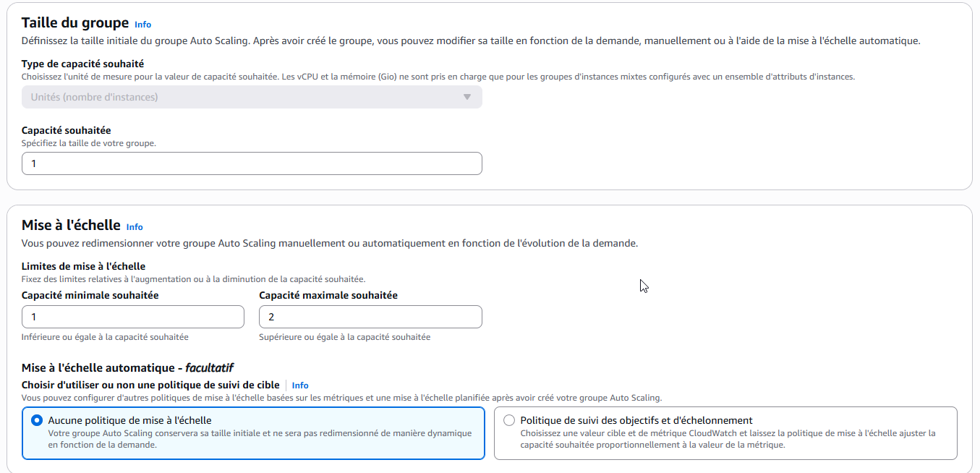The height and width of the screenshot is (473, 980).
Task: Select Aucune politique de mise à l'échelle radio
Action: click(x=37, y=420)
